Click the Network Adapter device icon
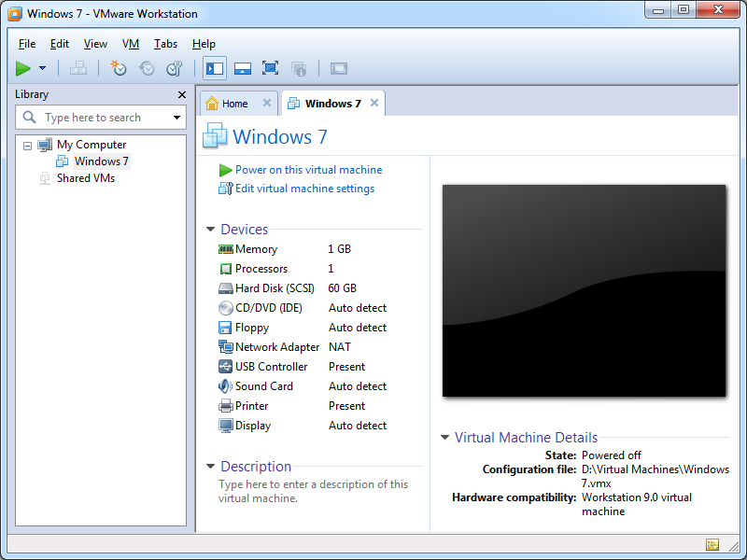The width and height of the screenshot is (747, 560). 225,347
